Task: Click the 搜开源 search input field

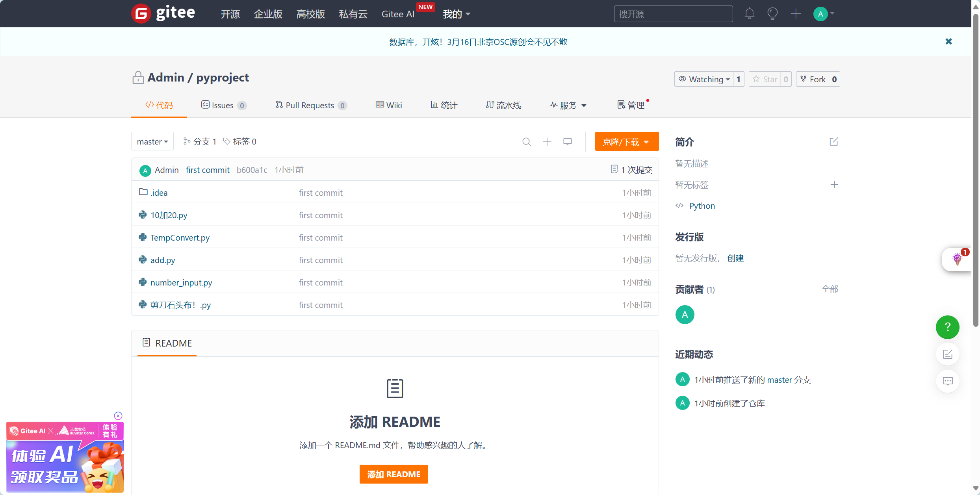Action: (x=673, y=14)
